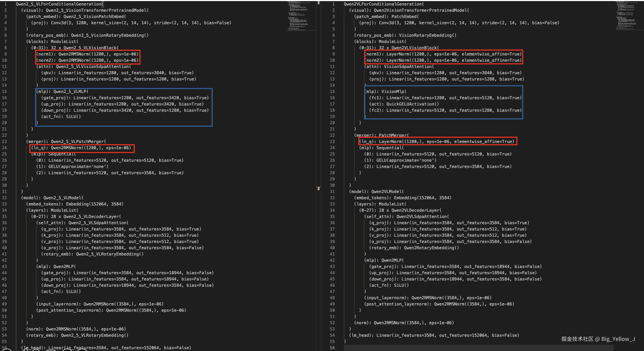This screenshot has height=351, width=644.
Task: Click line number 23 in right pane
Action: pyautogui.click(x=332, y=141)
